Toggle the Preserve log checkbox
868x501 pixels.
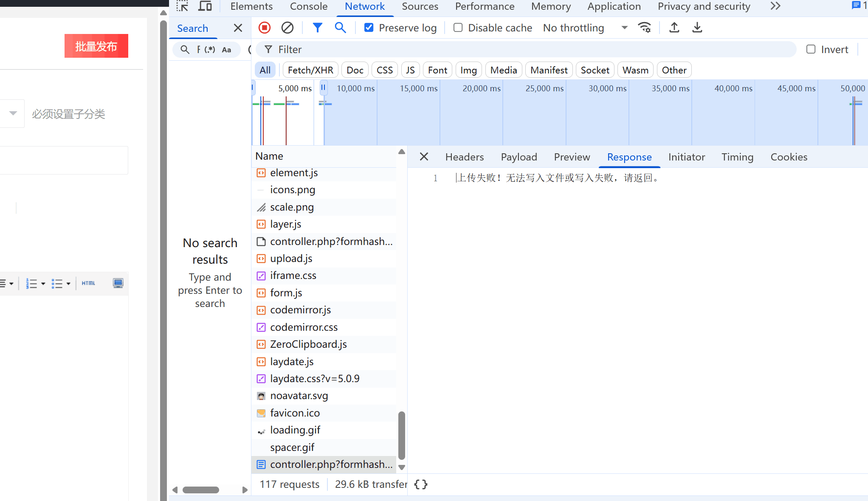pos(369,28)
